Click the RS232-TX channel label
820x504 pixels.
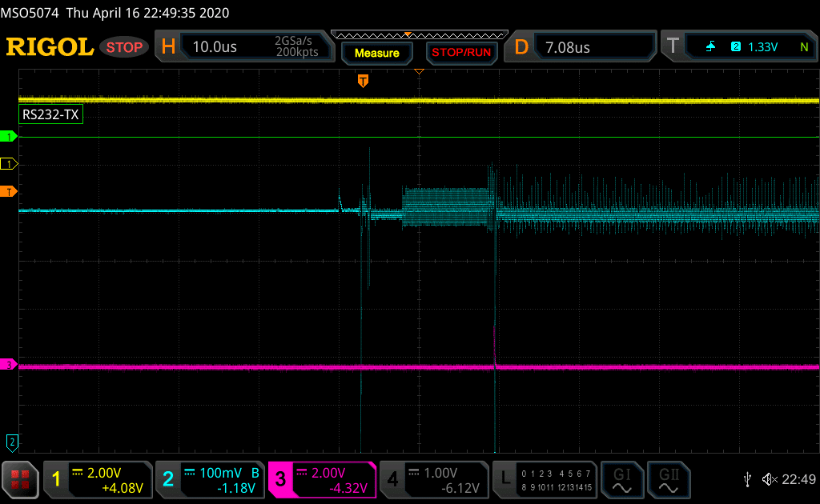pyautogui.click(x=51, y=115)
